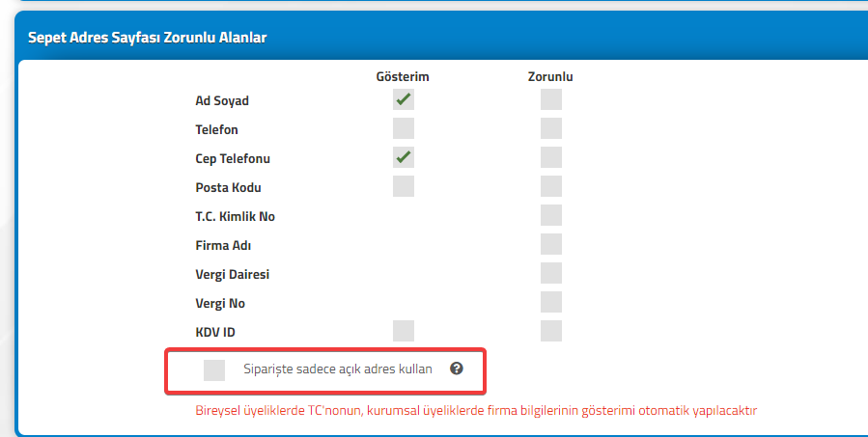Open help icon beside Siparişte sadece açık adres

click(x=456, y=369)
